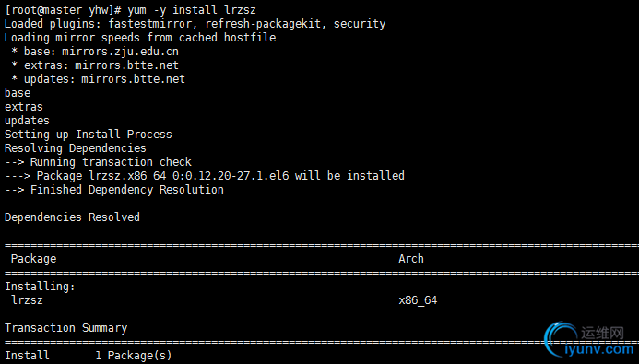Click the Install 1 Package(s) line
The width and height of the screenshot is (639, 364).
(x=88, y=356)
